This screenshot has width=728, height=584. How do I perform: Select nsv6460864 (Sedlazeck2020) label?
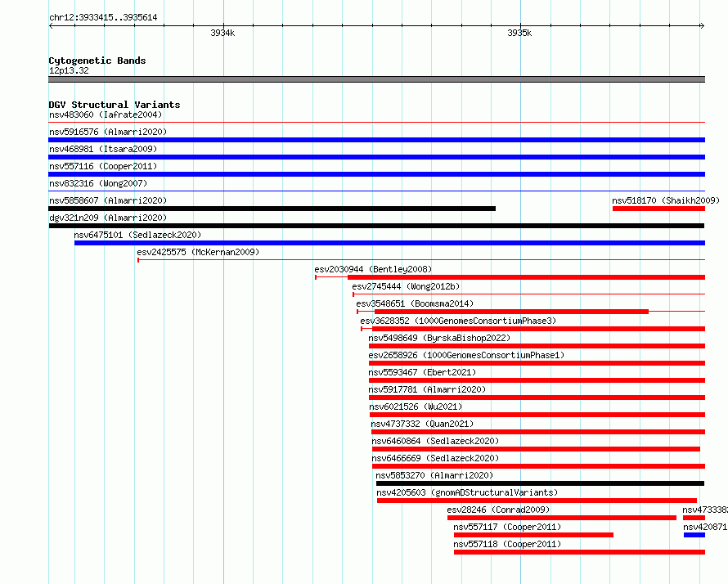coord(435,441)
